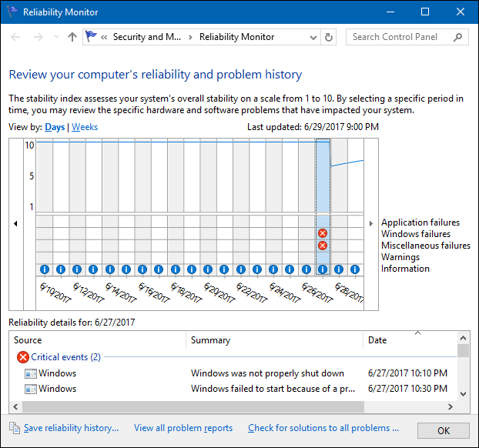Click the details list scrollbar down arrow
Image resolution: width=479 pixels, height=448 pixels.
click(x=463, y=393)
